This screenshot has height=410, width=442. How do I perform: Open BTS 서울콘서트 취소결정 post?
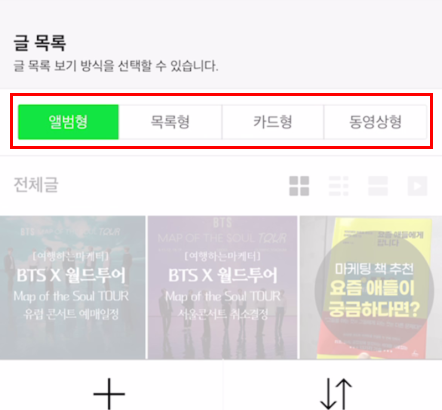(x=222, y=288)
